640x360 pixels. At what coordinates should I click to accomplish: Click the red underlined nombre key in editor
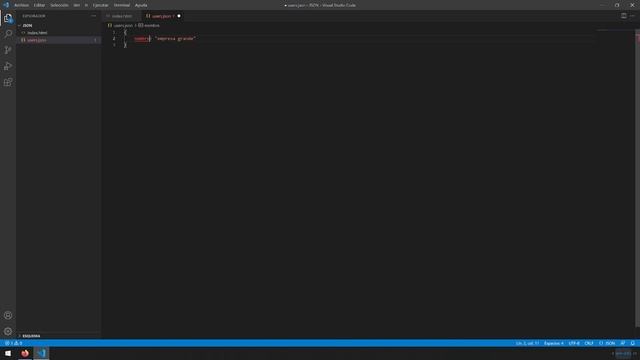(142, 38)
